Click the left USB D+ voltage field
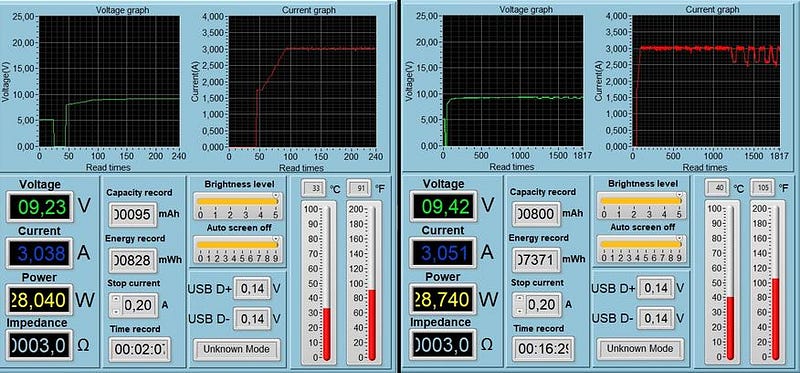This screenshot has width=800, height=373. (252, 289)
